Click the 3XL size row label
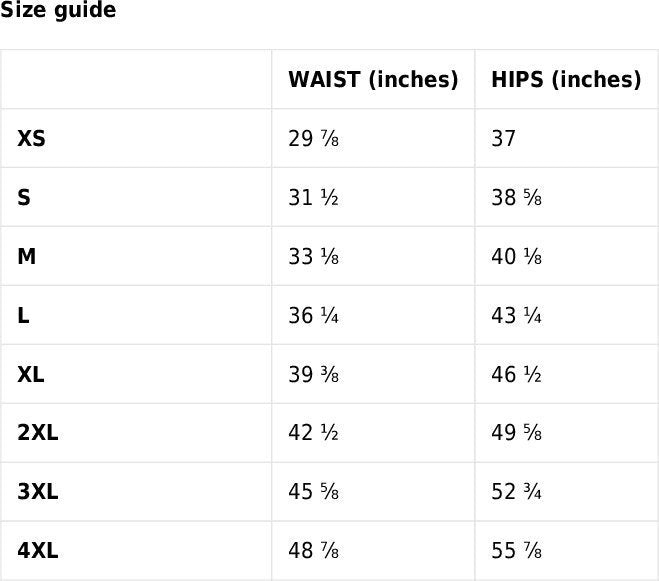 tap(38, 491)
